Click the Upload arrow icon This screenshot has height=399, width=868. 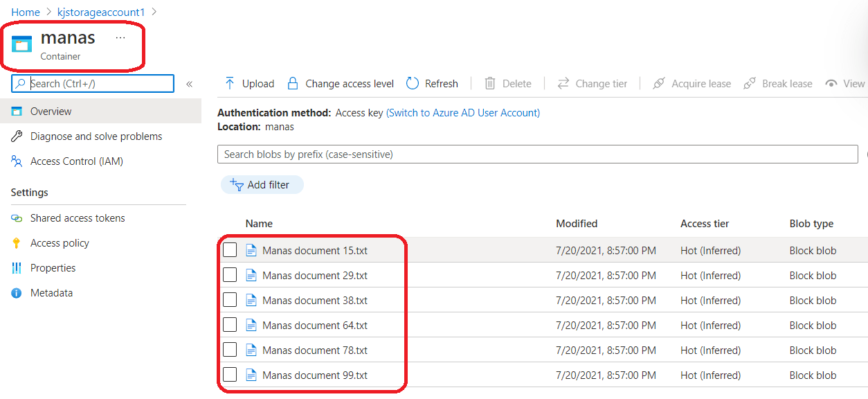(x=230, y=83)
